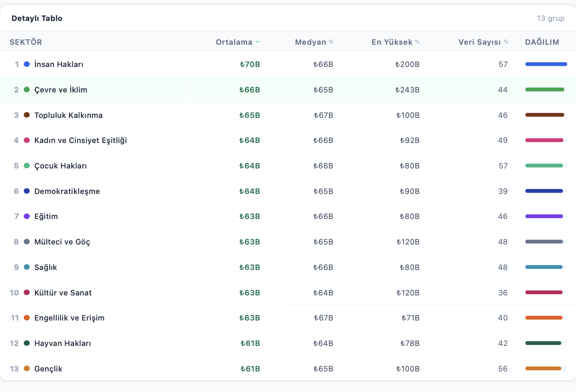This screenshot has height=392, width=576.
Task: Click the SEKTÖR column header
Action: coord(26,42)
